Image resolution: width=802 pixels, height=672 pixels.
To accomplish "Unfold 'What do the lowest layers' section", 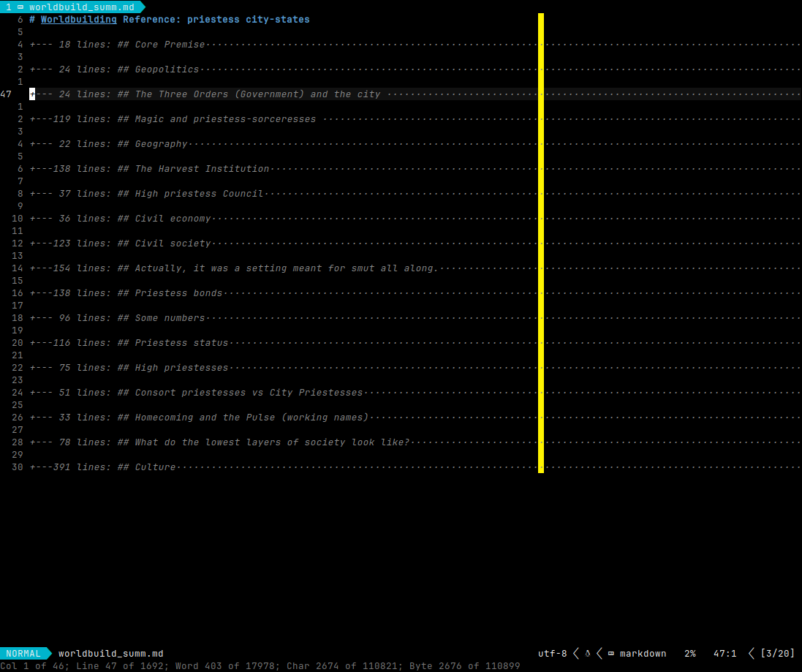I will [415, 442].
